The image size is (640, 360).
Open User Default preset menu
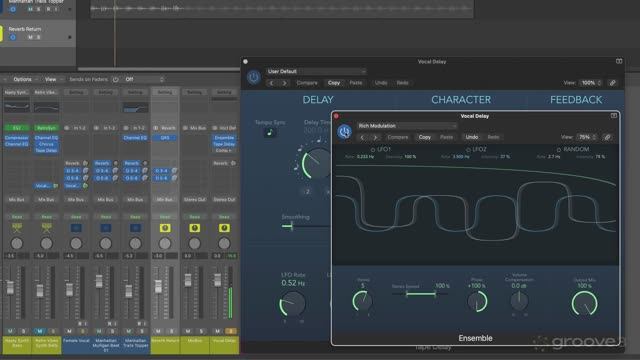pyautogui.click(x=316, y=71)
